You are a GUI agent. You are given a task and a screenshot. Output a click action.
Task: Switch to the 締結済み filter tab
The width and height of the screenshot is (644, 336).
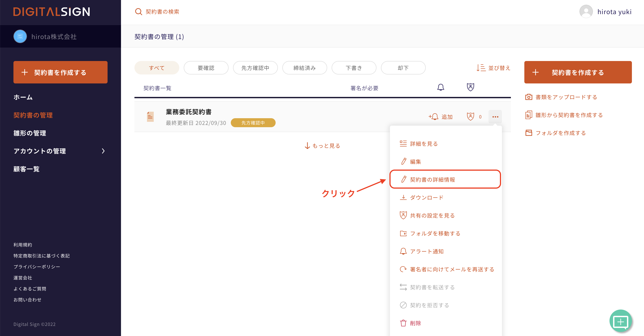[305, 68]
